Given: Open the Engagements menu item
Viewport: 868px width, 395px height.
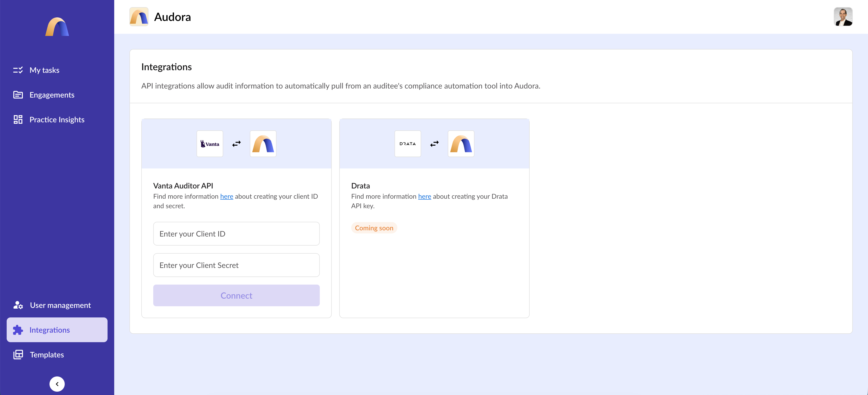Looking at the screenshot, I should click(52, 95).
